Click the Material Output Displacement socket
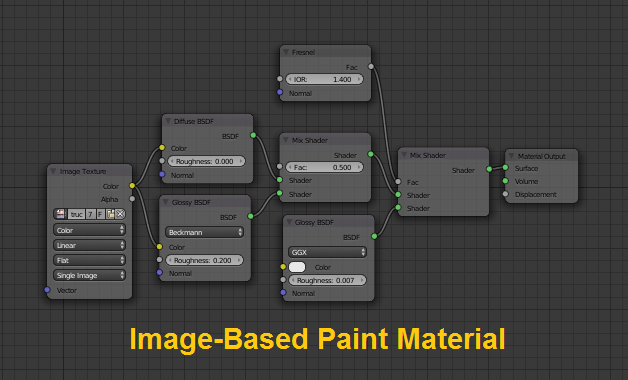 click(x=505, y=194)
